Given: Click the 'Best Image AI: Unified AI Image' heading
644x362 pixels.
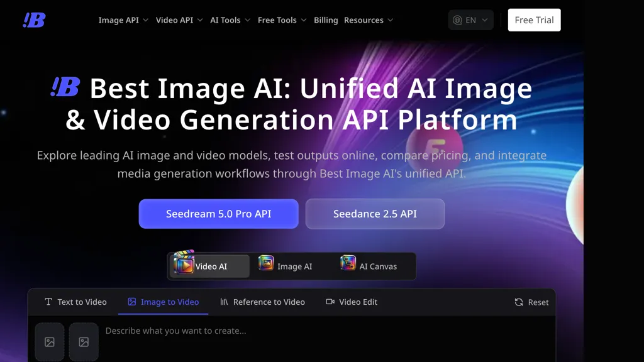Looking at the screenshot, I should coord(311,88).
